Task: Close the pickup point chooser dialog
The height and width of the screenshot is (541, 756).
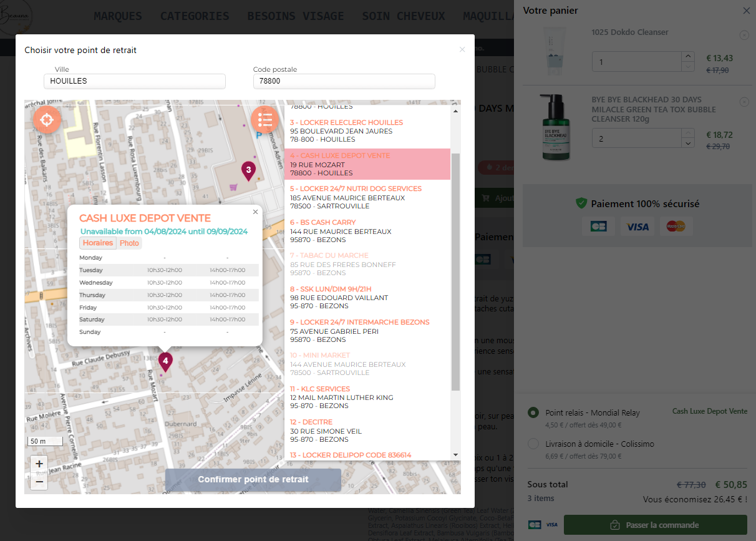Action: [x=462, y=50]
